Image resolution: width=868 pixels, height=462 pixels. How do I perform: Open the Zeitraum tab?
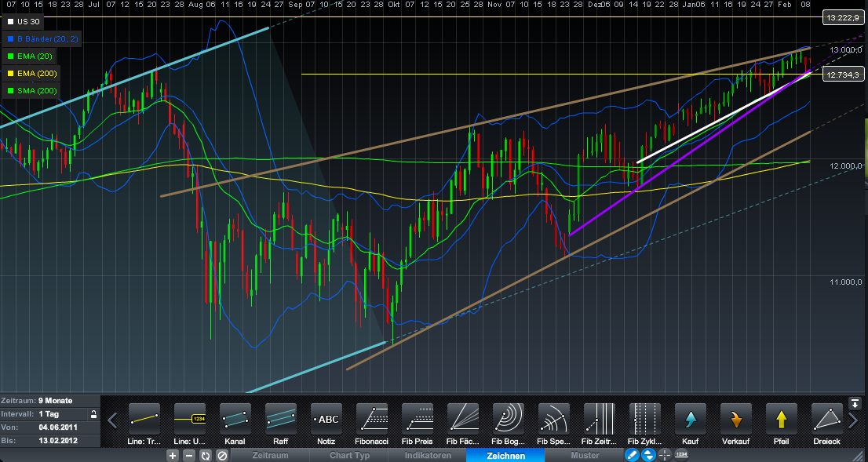270,456
